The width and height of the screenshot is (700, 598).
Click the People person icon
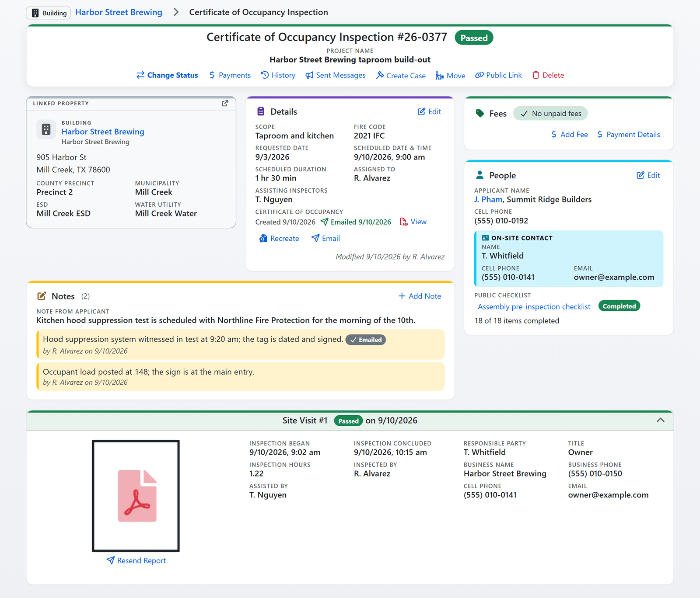pyautogui.click(x=479, y=175)
